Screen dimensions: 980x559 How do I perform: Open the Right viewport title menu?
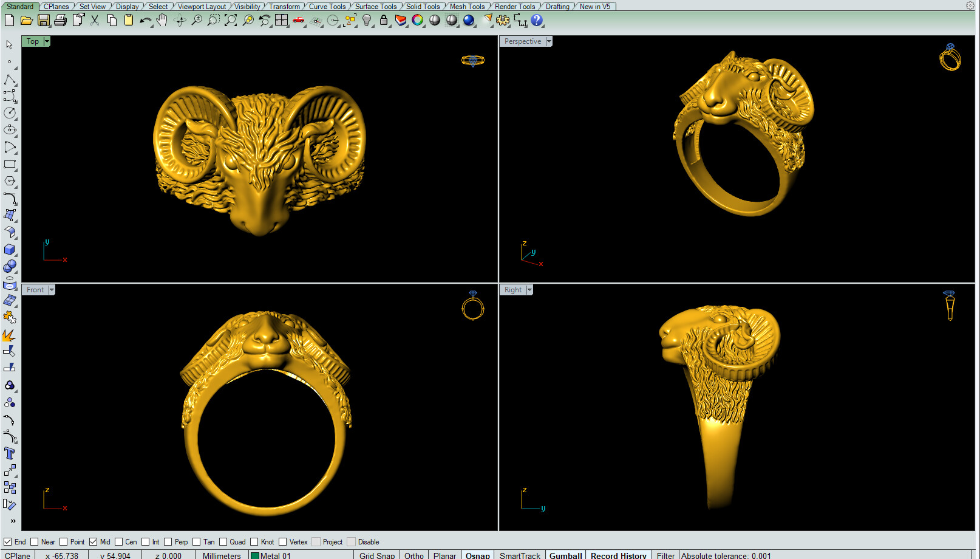pos(529,290)
